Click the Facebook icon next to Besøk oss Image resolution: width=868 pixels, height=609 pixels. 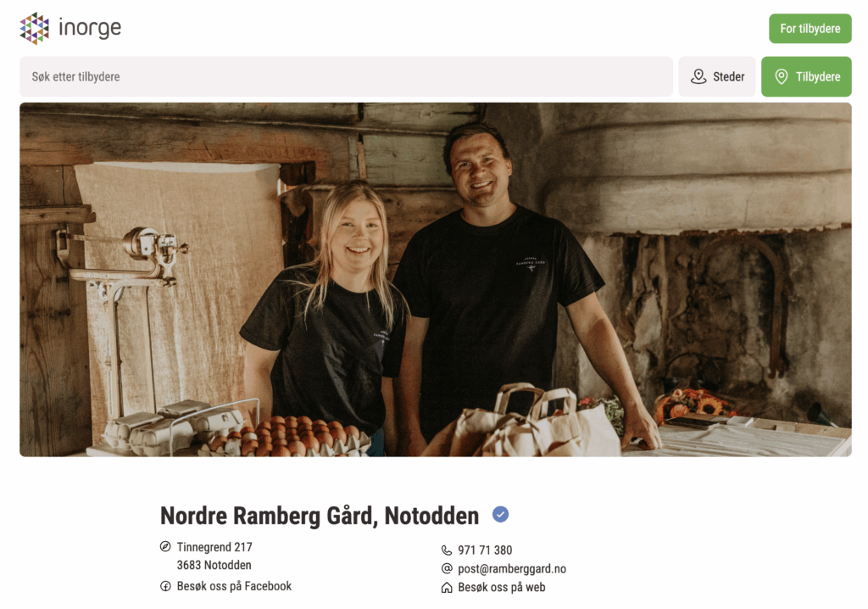coord(165,586)
